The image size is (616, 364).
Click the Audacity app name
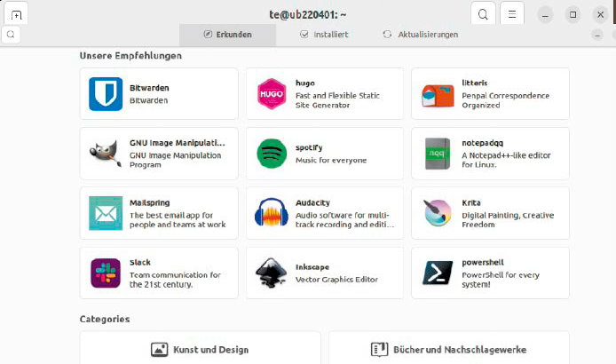pyautogui.click(x=312, y=202)
